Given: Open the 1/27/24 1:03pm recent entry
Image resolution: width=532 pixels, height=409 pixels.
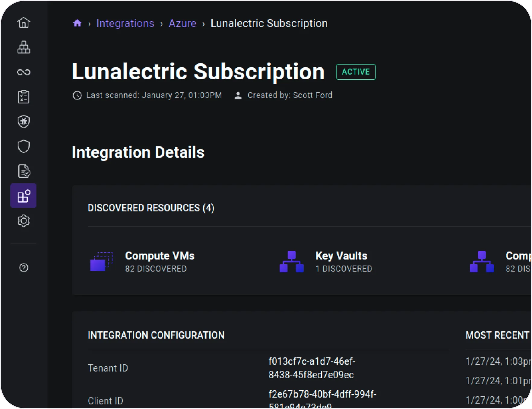Looking at the screenshot, I should click(x=498, y=361).
